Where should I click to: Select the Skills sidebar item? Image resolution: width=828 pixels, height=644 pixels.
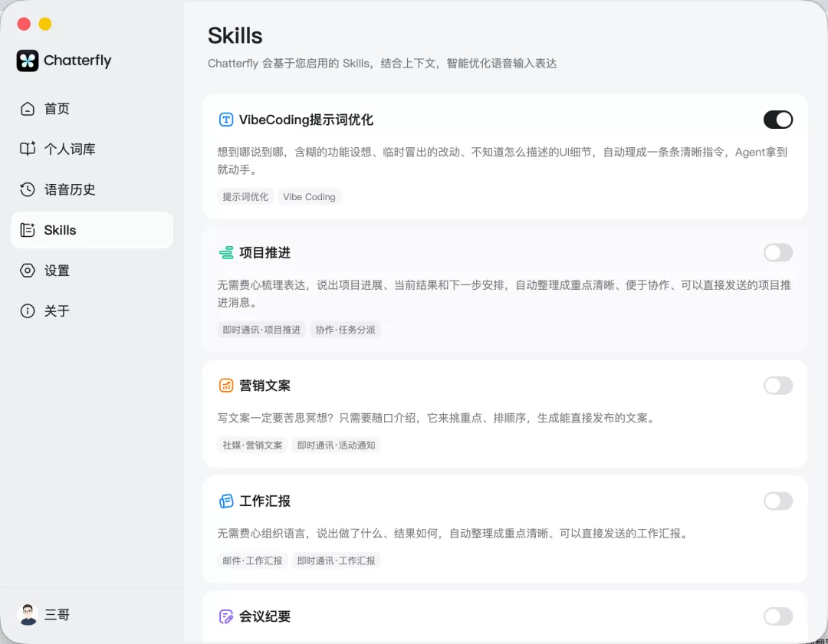pyautogui.click(x=92, y=230)
